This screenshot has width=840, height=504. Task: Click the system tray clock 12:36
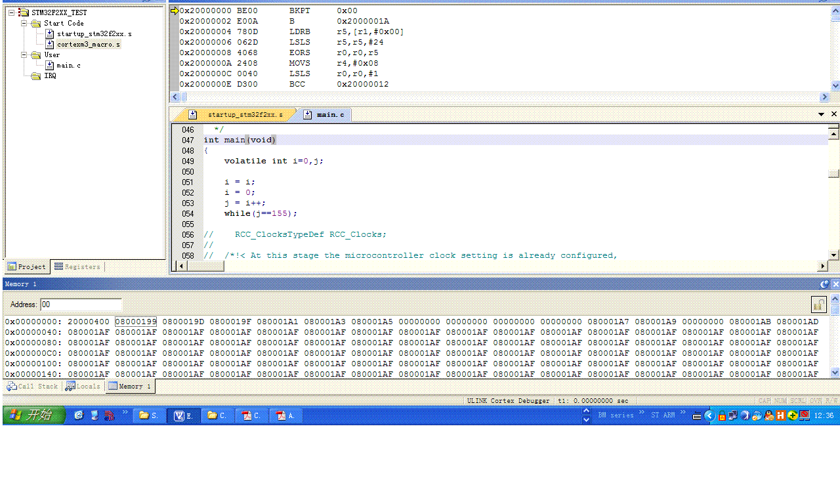(x=824, y=415)
